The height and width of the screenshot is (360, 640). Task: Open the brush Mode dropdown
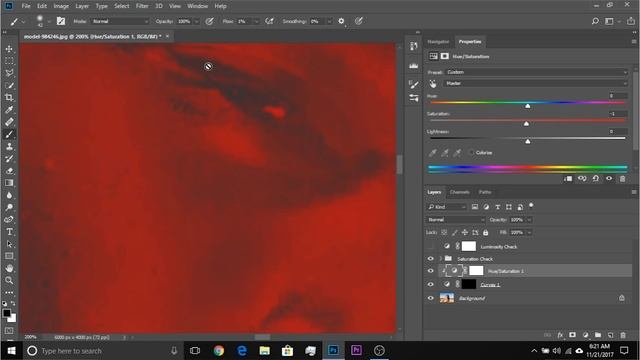[120, 21]
